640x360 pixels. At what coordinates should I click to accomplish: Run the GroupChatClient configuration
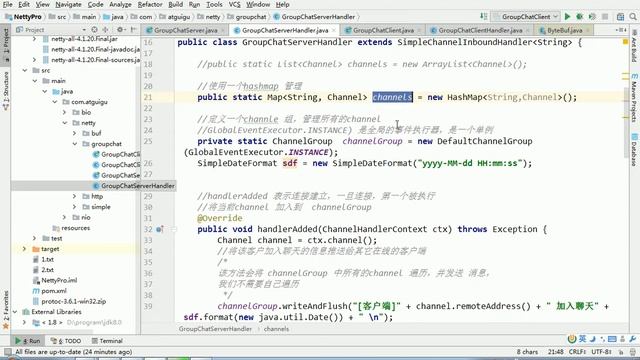click(567, 17)
